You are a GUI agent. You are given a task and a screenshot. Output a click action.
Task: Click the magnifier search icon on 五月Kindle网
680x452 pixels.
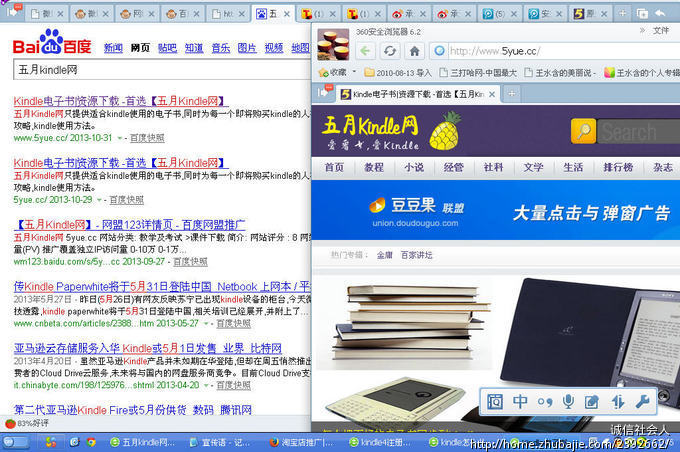[x=584, y=131]
